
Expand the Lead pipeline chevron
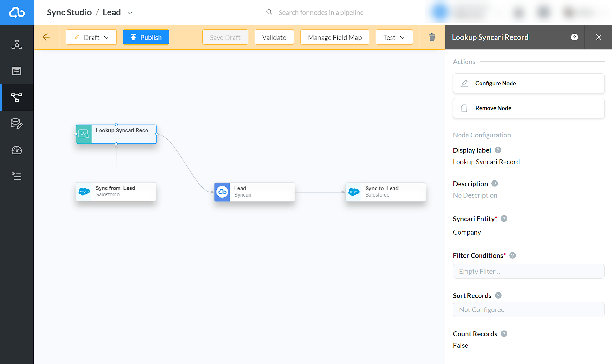[130, 13]
